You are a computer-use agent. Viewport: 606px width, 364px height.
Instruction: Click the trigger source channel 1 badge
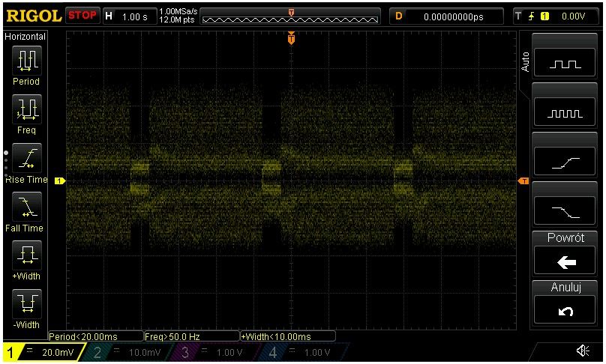[545, 16]
